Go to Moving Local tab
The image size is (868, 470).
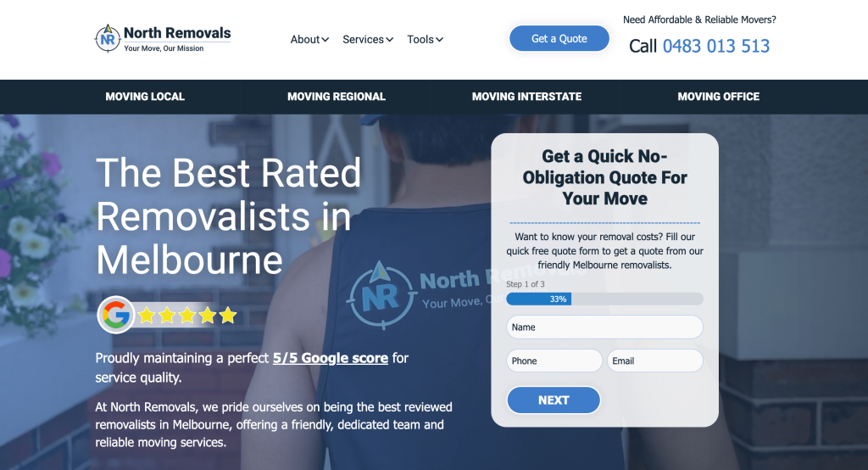coord(145,97)
